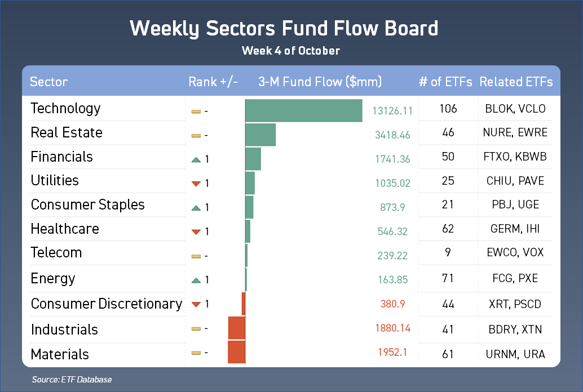Click the Technology green fund flow bar

(x=304, y=110)
